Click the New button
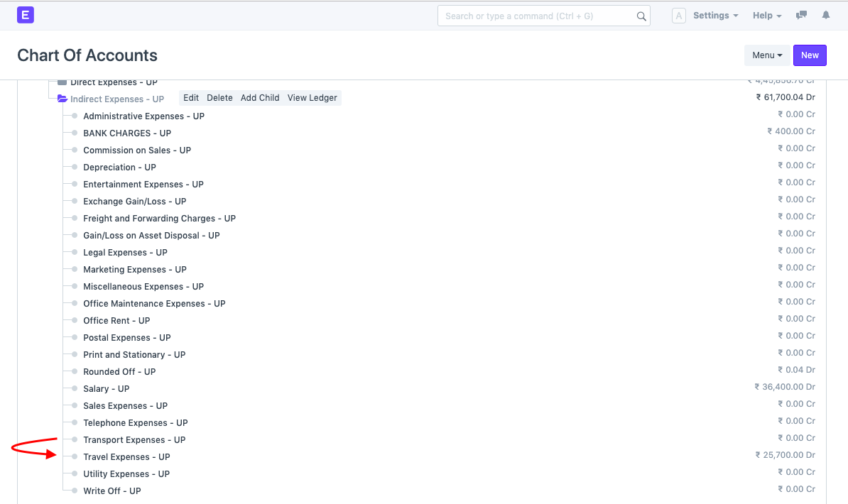This screenshot has height=504, width=848. coord(809,55)
